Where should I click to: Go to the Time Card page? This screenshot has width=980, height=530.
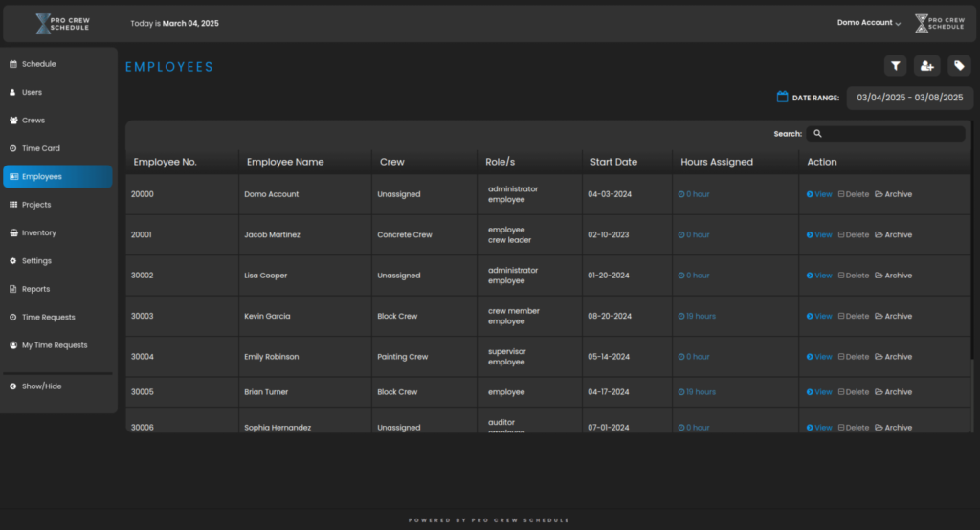[x=40, y=148]
